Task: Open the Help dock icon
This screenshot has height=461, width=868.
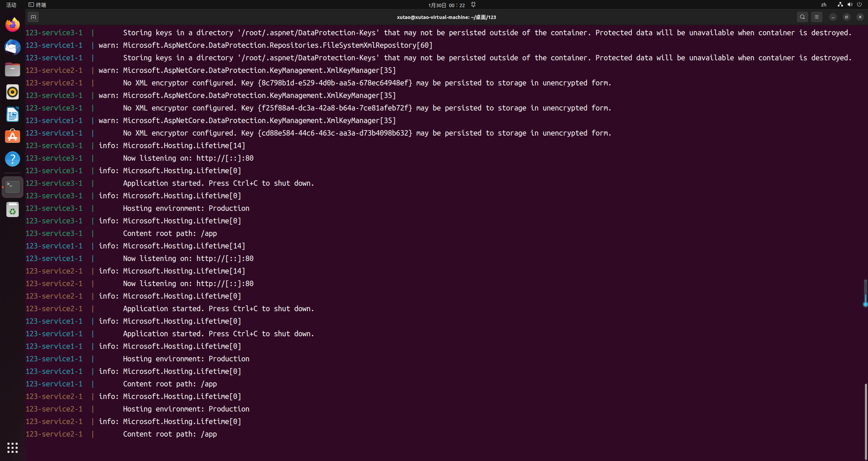Action: (x=13, y=159)
